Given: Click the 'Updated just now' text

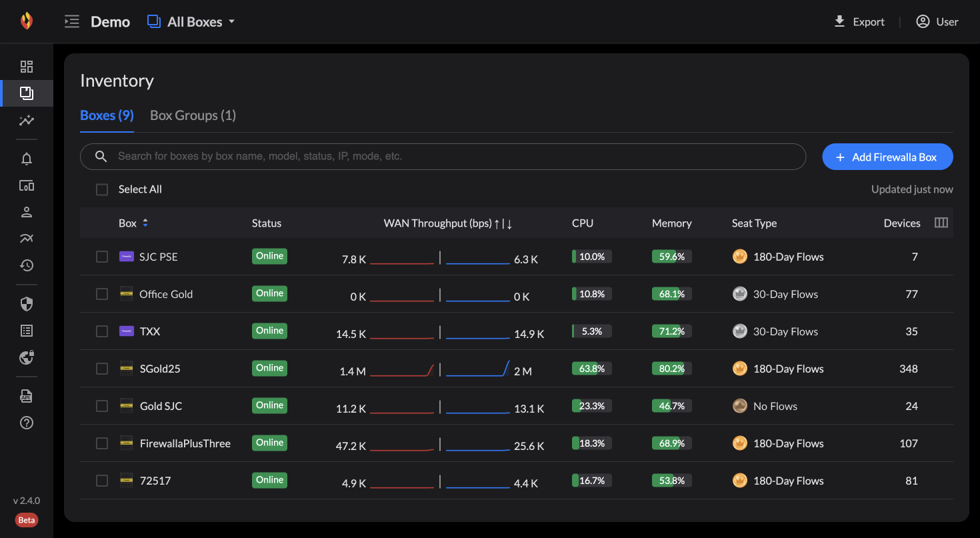Looking at the screenshot, I should [912, 189].
